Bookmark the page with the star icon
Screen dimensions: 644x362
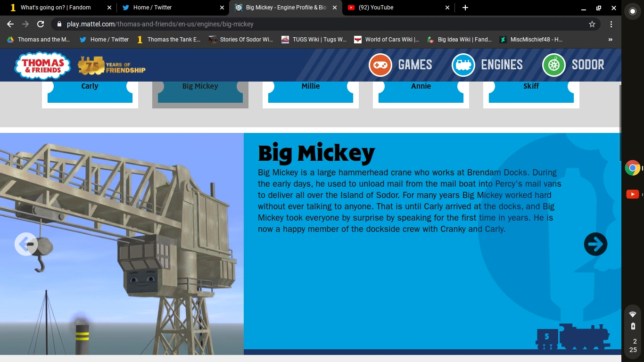click(592, 23)
